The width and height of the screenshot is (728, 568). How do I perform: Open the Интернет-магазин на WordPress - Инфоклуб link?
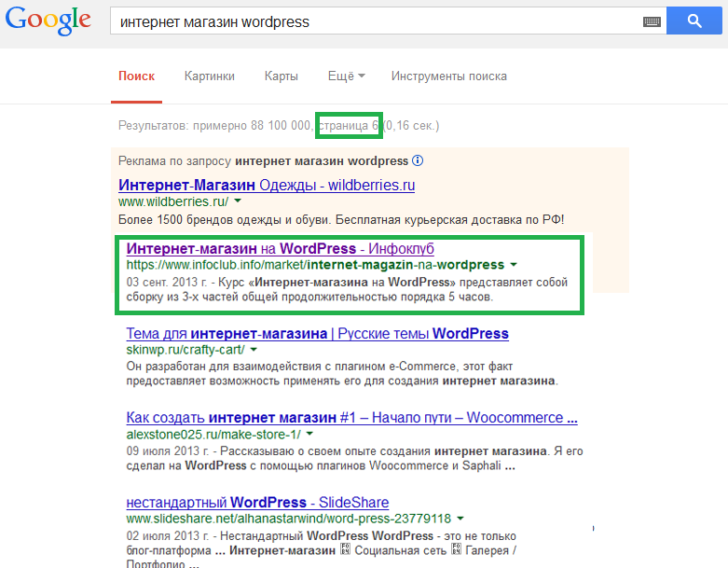click(x=280, y=248)
